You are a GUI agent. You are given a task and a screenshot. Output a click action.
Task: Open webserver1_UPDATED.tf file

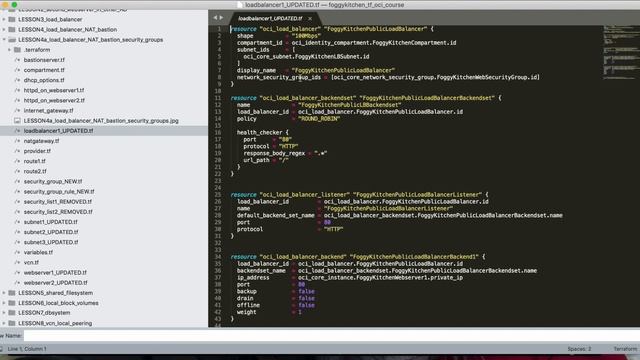click(x=55, y=272)
